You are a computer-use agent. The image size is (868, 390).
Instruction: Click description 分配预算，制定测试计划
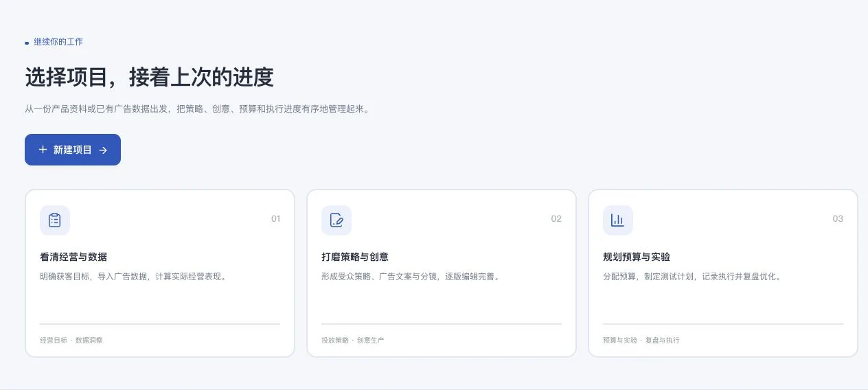click(692, 277)
